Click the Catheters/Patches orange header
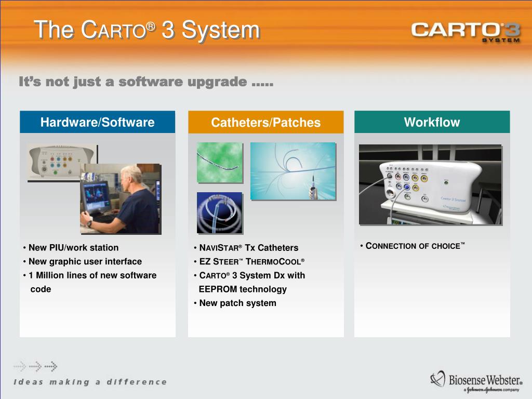 (265, 122)
